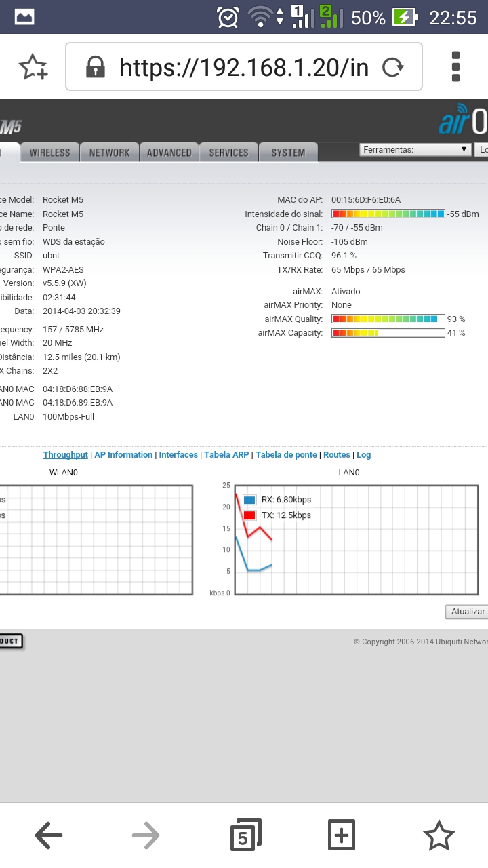Click the WLAN0 throughput chart
Screen dimensions: 488x868
click(x=96, y=539)
